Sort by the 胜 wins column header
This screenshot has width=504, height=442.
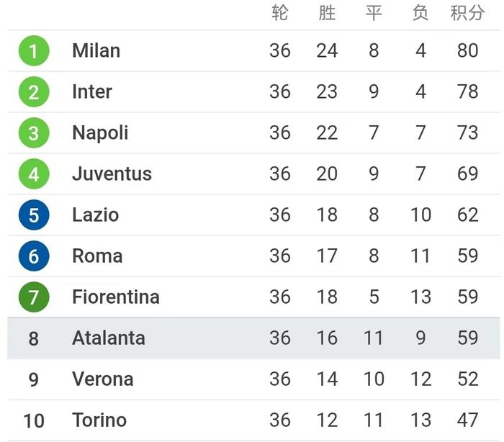pyautogui.click(x=327, y=13)
